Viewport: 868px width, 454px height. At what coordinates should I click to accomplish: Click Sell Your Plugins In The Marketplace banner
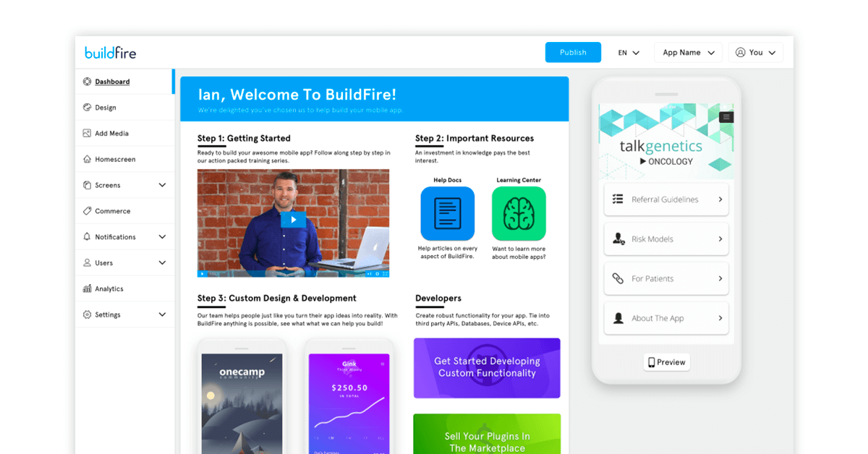(487, 434)
